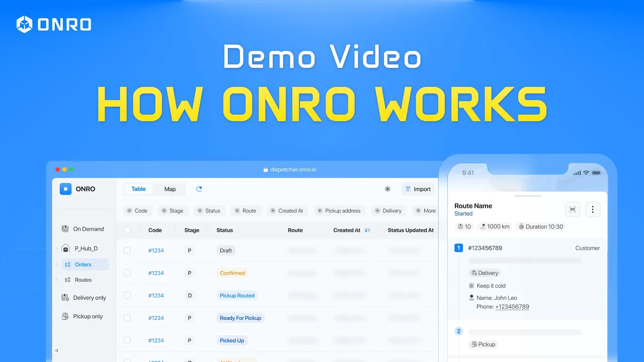644x362 pixels.
Task: Open order #1234 in Pickup Routed row
Action: point(156,296)
